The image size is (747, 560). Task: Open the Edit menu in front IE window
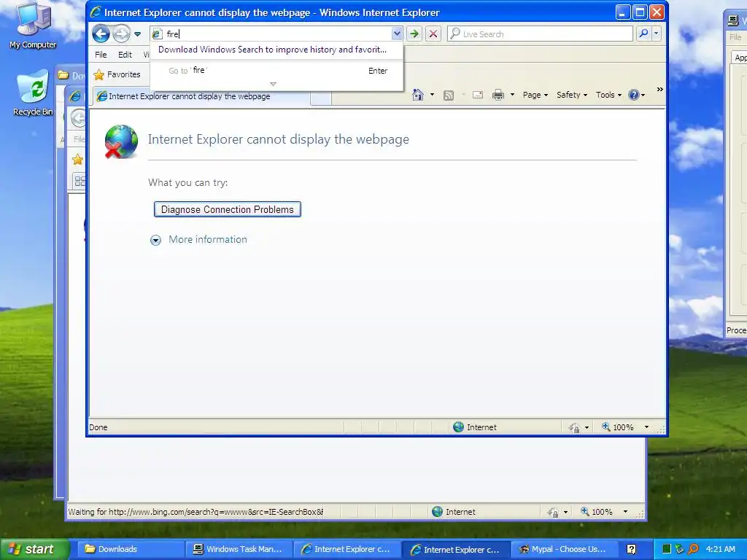125,55
